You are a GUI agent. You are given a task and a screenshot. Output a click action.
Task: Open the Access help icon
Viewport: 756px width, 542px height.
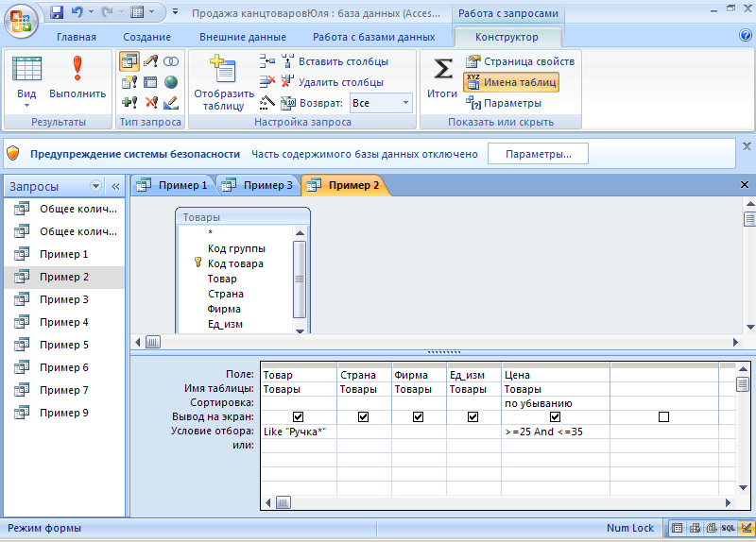[x=746, y=35]
